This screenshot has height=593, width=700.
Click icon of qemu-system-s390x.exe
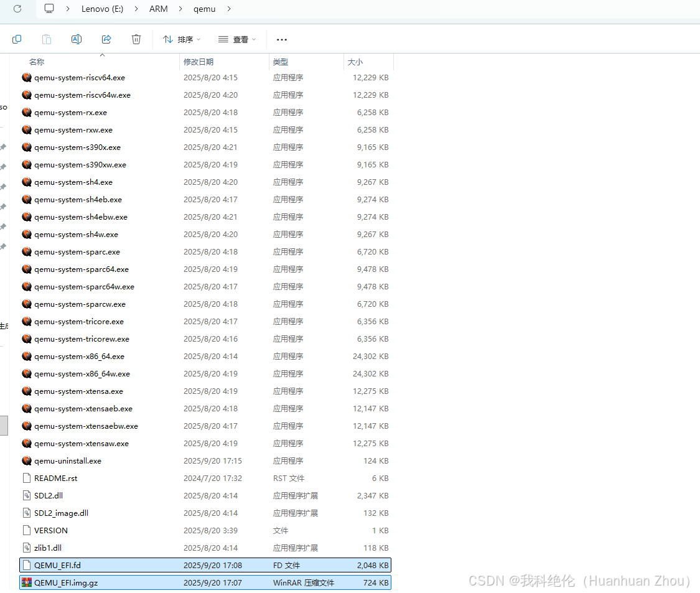[27, 147]
